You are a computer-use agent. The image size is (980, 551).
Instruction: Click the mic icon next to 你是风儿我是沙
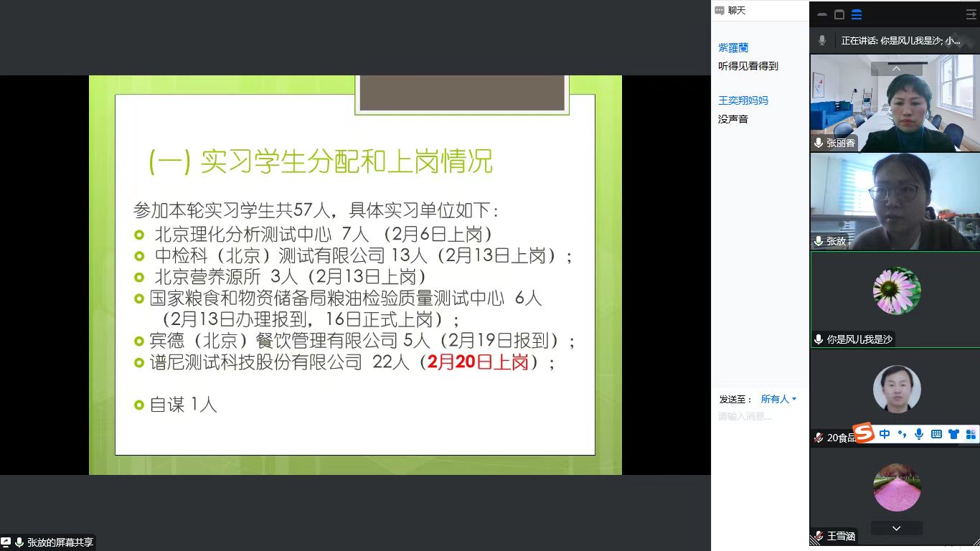click(819, 339)
